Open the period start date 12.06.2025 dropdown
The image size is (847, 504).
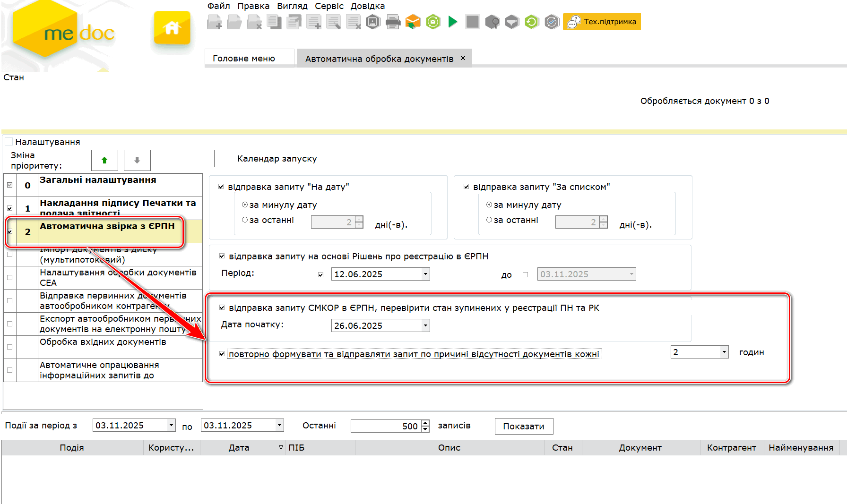[425, 274]
